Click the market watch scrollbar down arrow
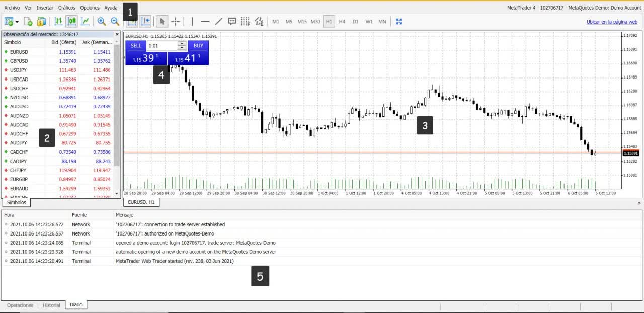 pyautogui.click(x=117, y=194)
